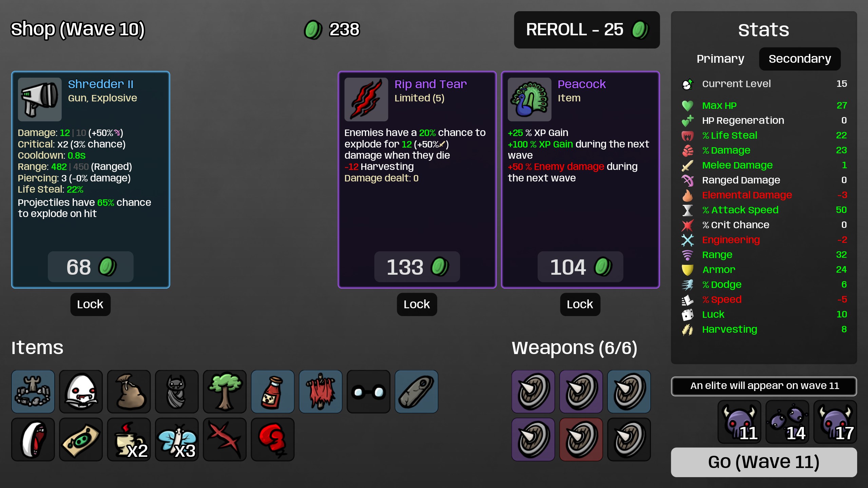Purchase Peacock item for 104
Image resolution: width=868 pixels, height=488 pixels.
point(580,267)
